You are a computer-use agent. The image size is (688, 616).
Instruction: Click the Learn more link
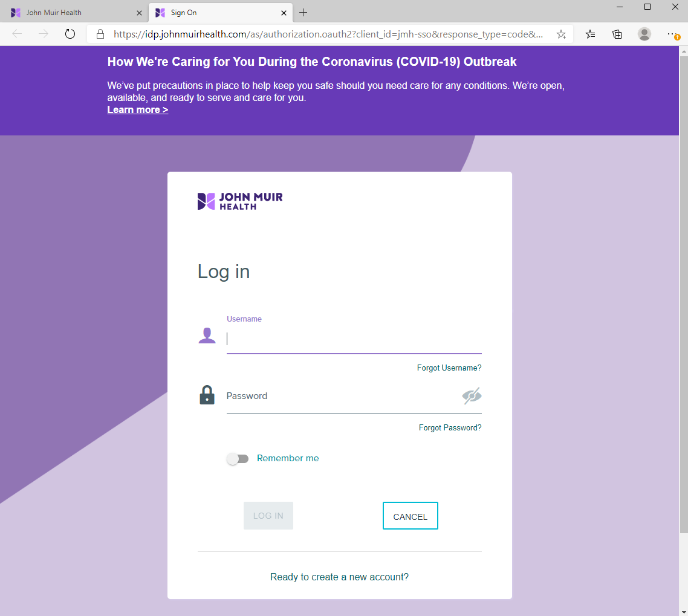coord(137,109)
